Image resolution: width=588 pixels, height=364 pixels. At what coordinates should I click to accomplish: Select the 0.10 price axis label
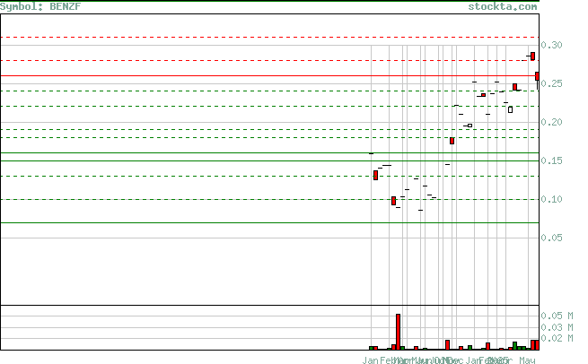coord(551,199)
